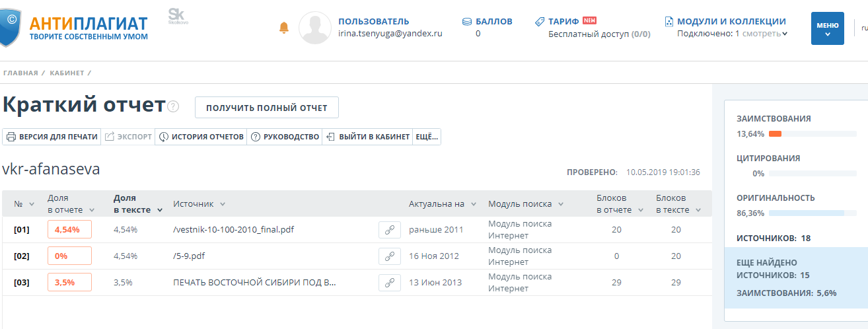The width and height of the screenshot is (868, 329).
Task: Open История отчетов from toolbar
Action: 201,137
